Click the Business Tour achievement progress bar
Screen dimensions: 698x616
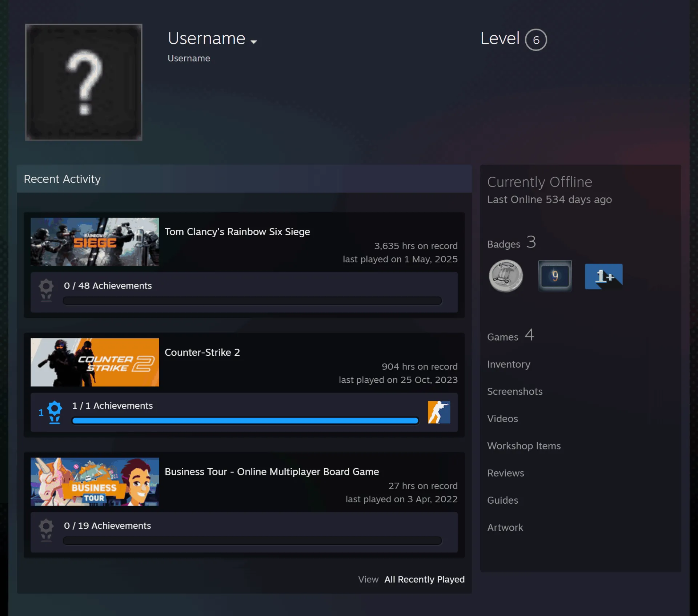click(252, 541)
